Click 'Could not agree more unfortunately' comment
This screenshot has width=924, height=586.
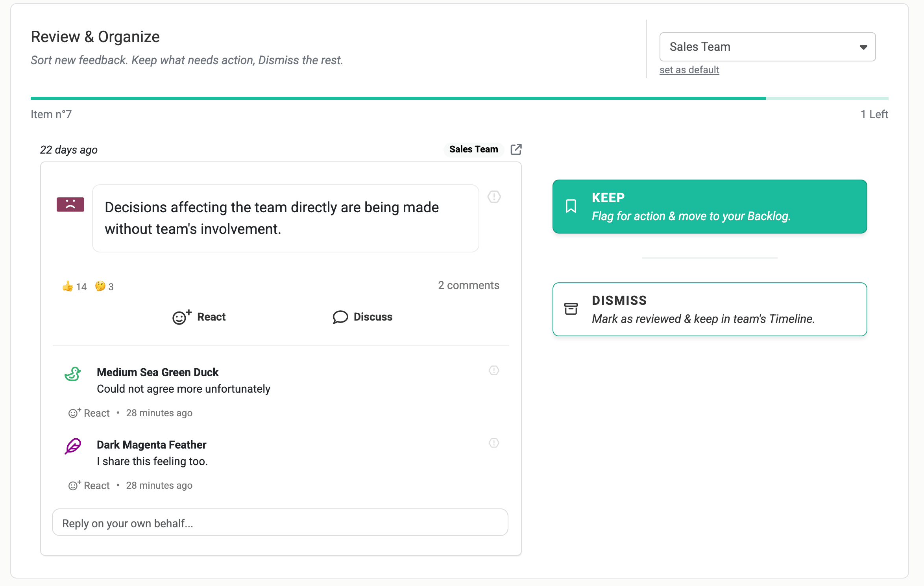click(183, 389)
